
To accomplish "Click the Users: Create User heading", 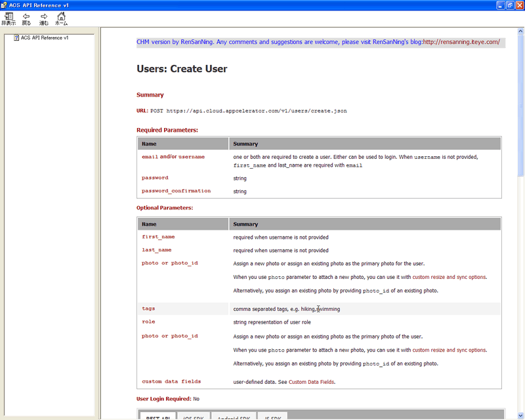I will click(182, 69).
